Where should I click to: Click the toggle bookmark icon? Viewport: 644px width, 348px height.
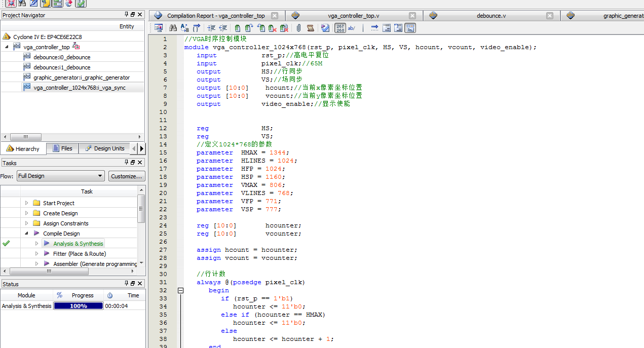pos(237,28)
